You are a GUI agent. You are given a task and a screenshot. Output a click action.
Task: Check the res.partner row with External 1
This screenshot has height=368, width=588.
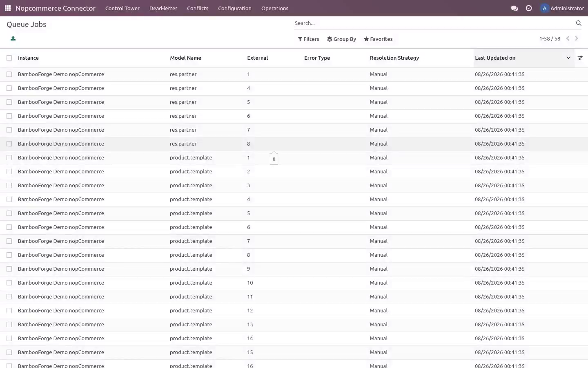pos(9,74)
